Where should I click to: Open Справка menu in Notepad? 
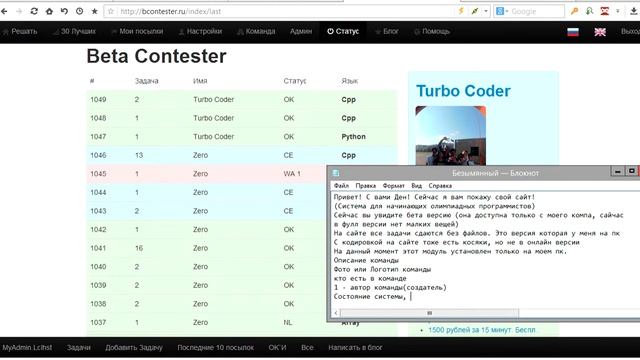point(440,186)
